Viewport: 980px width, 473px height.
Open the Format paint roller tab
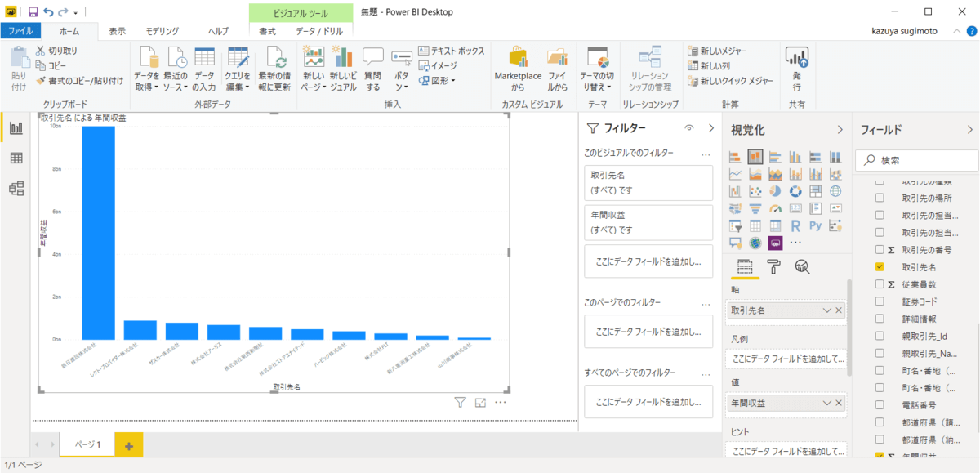773,266
